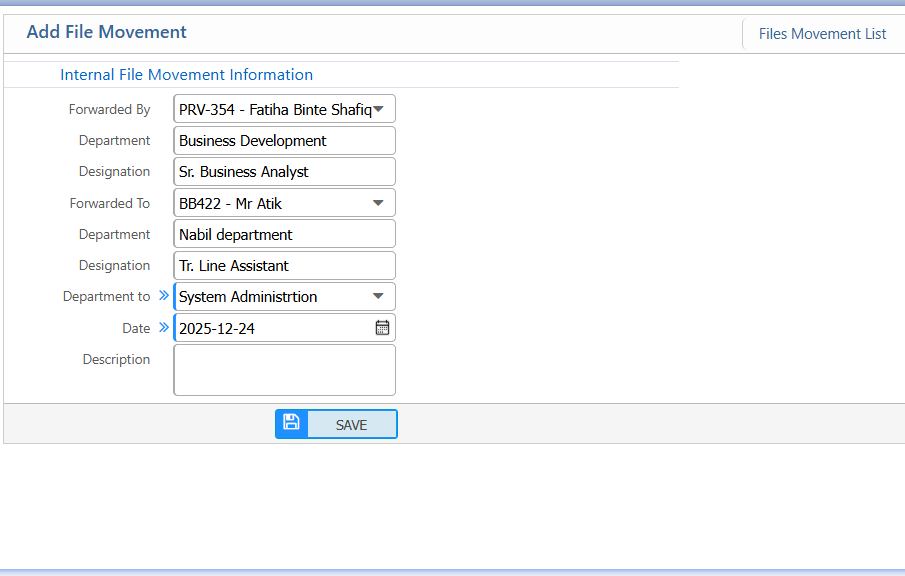Click the dropdown arrow in Forwarded By field
Viewport: 905px width, 576px height.
[x=380, y=108]
